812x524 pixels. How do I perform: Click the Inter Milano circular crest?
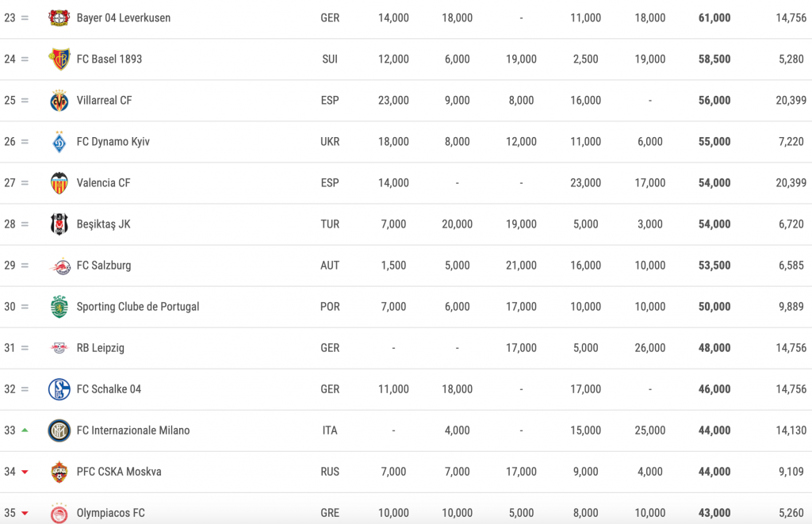(59, 430)
